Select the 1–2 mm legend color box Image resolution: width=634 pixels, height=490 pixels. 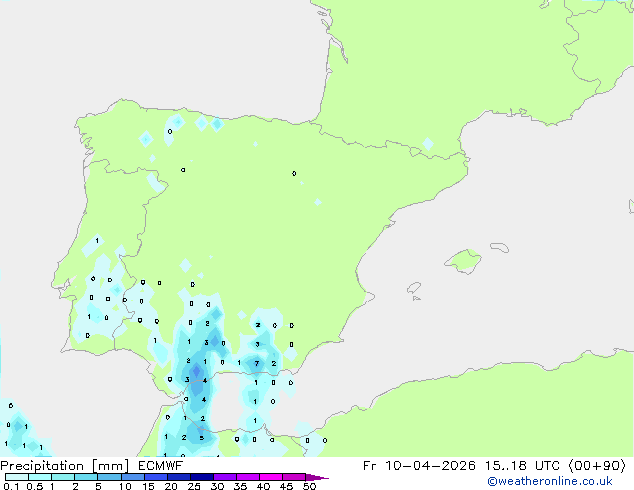[x=63, y=477]
